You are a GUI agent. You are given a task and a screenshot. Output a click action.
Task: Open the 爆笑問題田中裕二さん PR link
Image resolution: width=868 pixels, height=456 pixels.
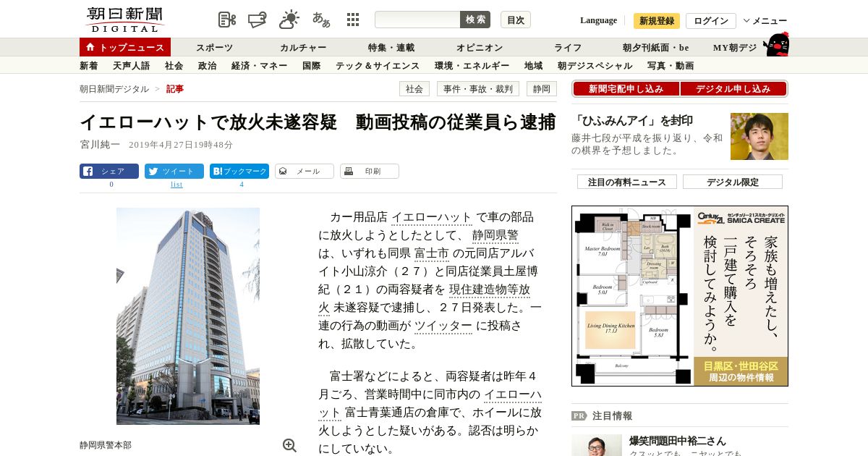(x=678, y=441)
